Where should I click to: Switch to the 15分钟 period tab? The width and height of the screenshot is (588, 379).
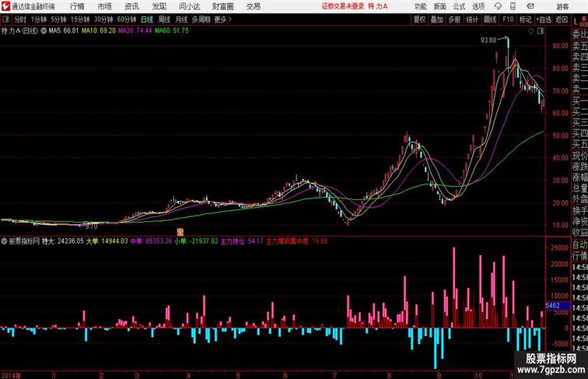[80, 19]
